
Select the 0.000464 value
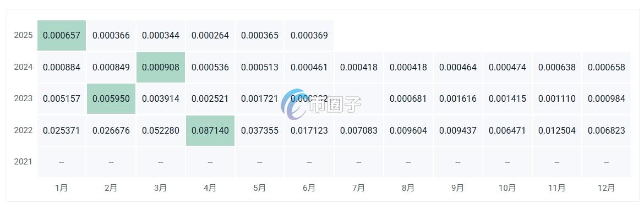tap(458, 67)
